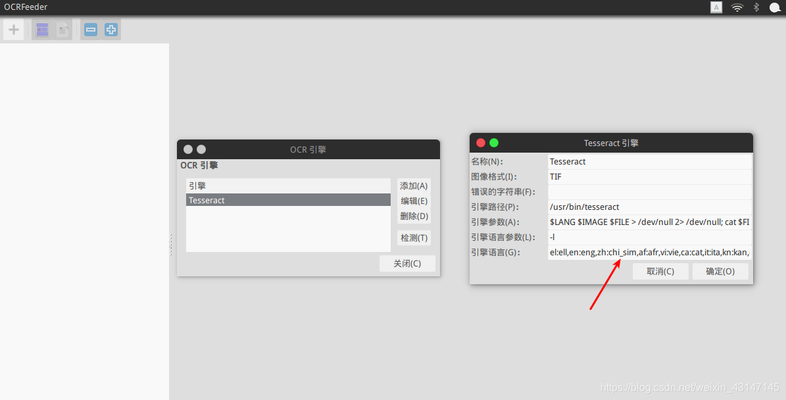Open the Wi-Fi network indicator
The width and height of the screenshot is (786, 400).
737,7
